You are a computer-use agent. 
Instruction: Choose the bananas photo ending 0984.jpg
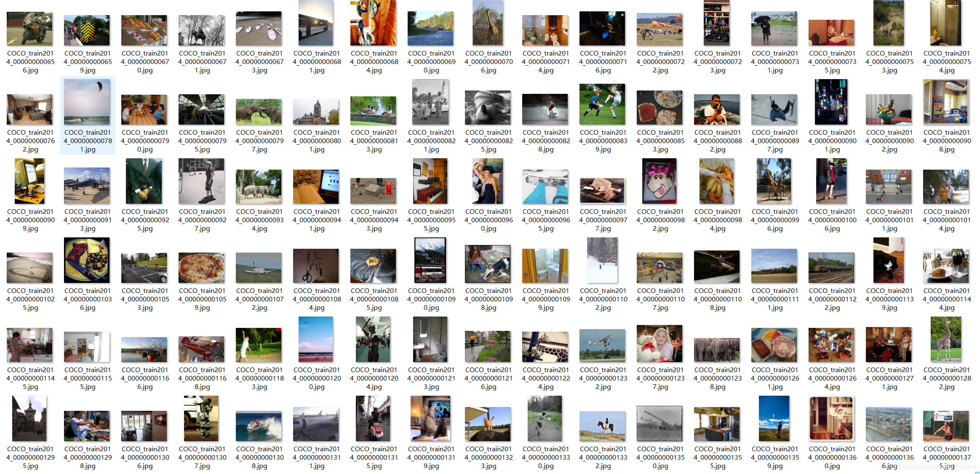point(717,181)
